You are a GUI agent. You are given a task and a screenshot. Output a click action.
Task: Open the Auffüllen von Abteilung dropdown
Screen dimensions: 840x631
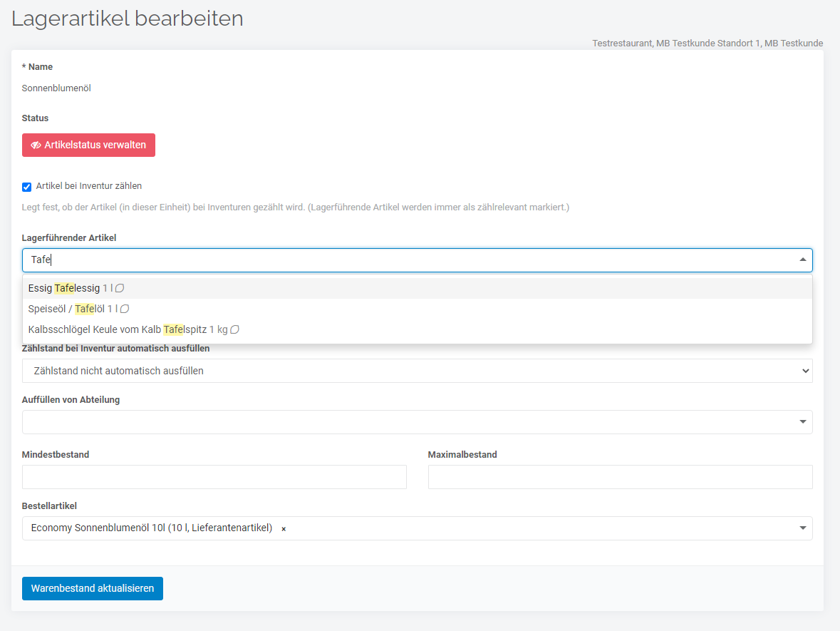(418, 423)
